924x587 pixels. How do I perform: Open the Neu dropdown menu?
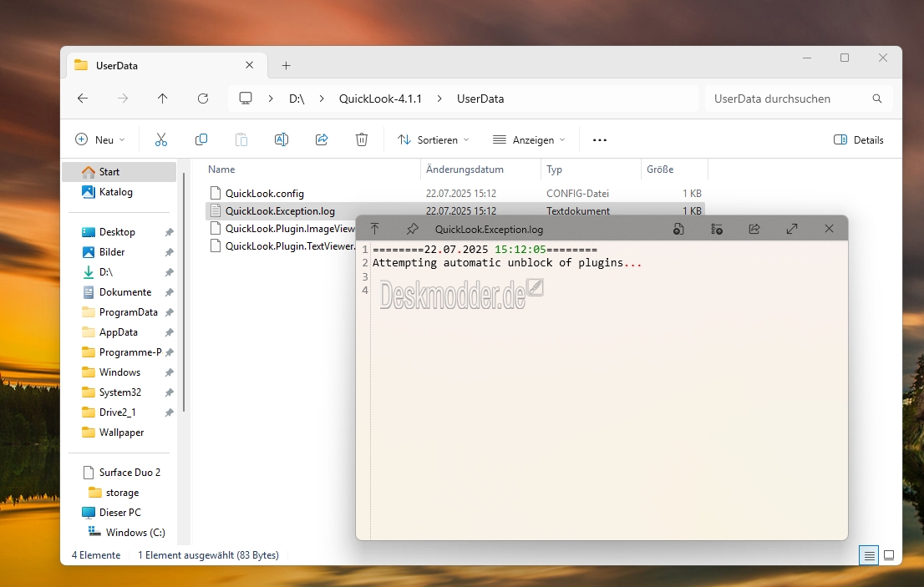click(100, 139)
